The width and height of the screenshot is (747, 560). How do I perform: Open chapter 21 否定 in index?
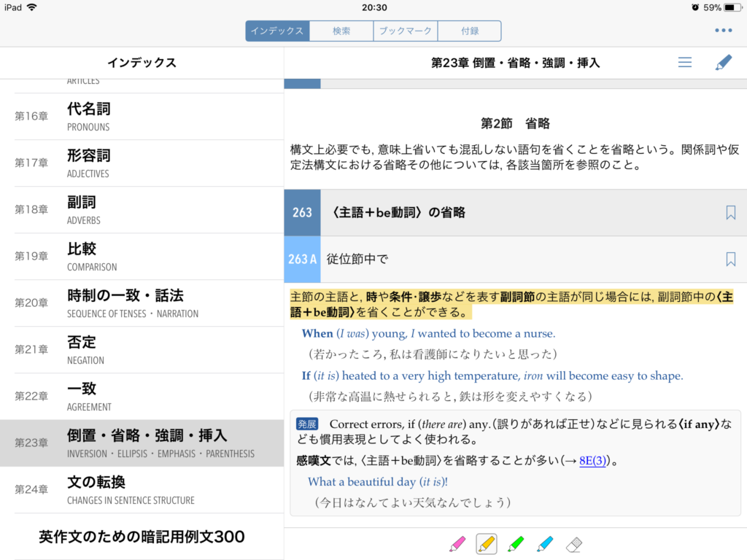coord(142,350)
